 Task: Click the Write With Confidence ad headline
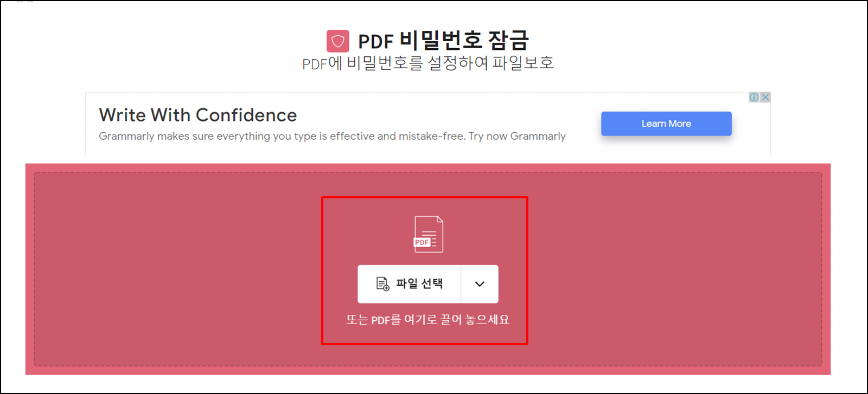pos(198,115)
